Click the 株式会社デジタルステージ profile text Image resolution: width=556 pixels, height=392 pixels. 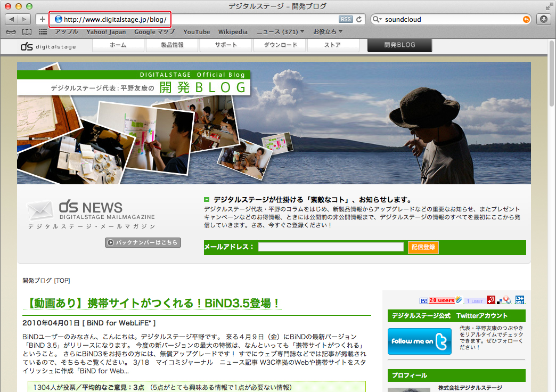tap(470, 388)
